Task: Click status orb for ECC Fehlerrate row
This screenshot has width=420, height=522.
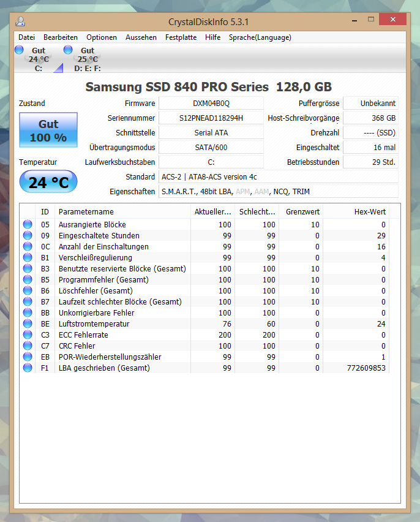Action: tap(28, 335)
